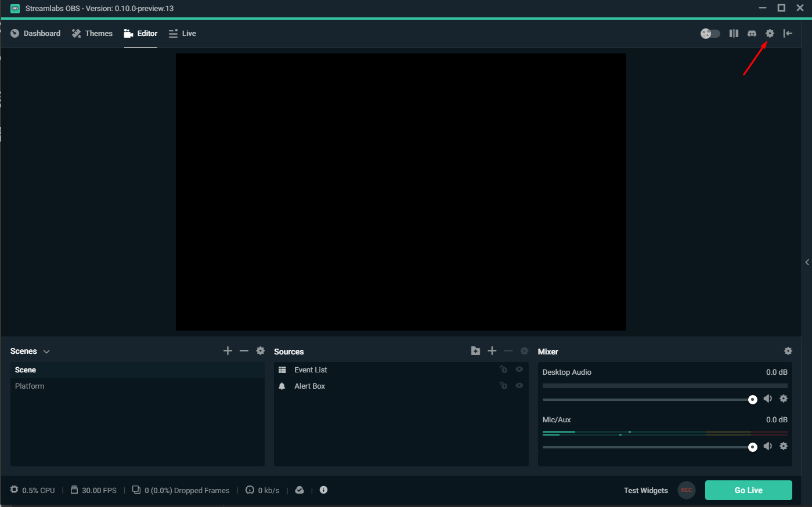The height and width of the screenshot is (507, 812).
Task: Click the logout arrow icon
Action: pos(788,34)
